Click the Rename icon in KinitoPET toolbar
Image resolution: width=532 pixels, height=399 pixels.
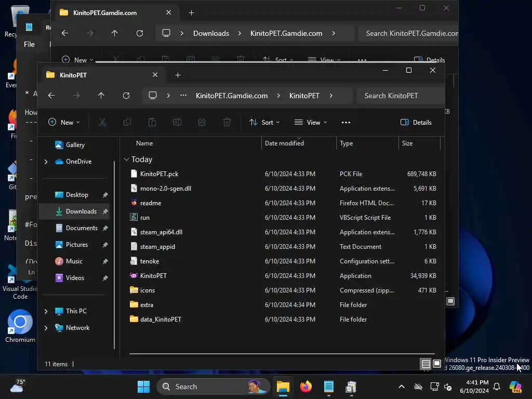pyautogui.click(x=177, y=122)
